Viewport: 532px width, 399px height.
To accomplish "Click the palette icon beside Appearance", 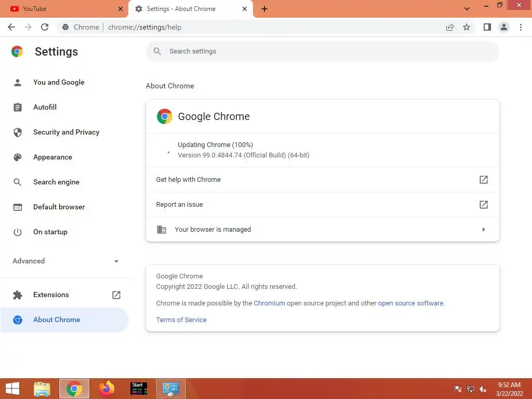I will 18,157.
